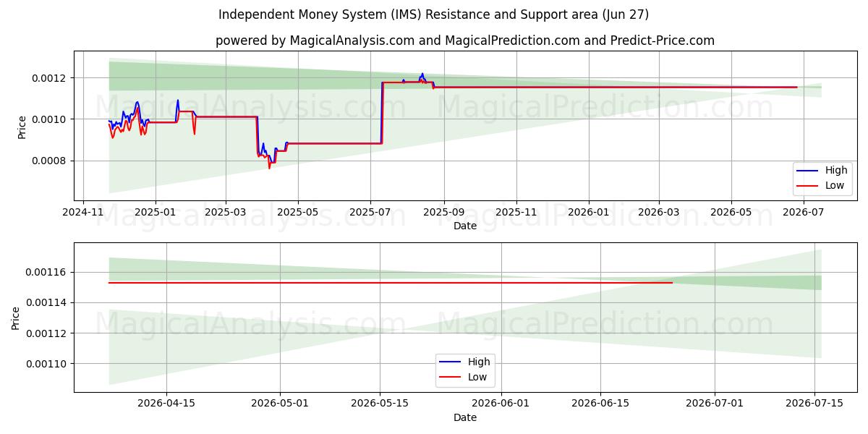Click the 'Price' y-axis label of the top chart
This screenshot has width=868, height=434.
(x=22, y=127)
